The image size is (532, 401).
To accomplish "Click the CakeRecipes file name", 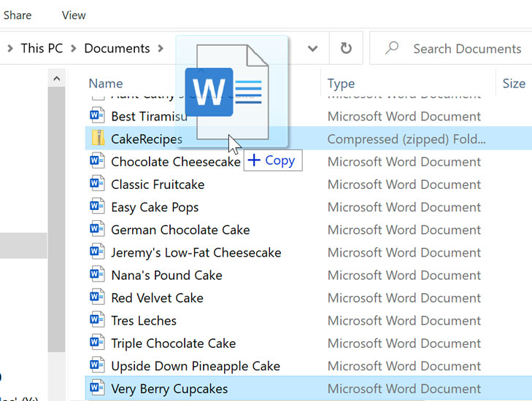I will tap(147, 139).
